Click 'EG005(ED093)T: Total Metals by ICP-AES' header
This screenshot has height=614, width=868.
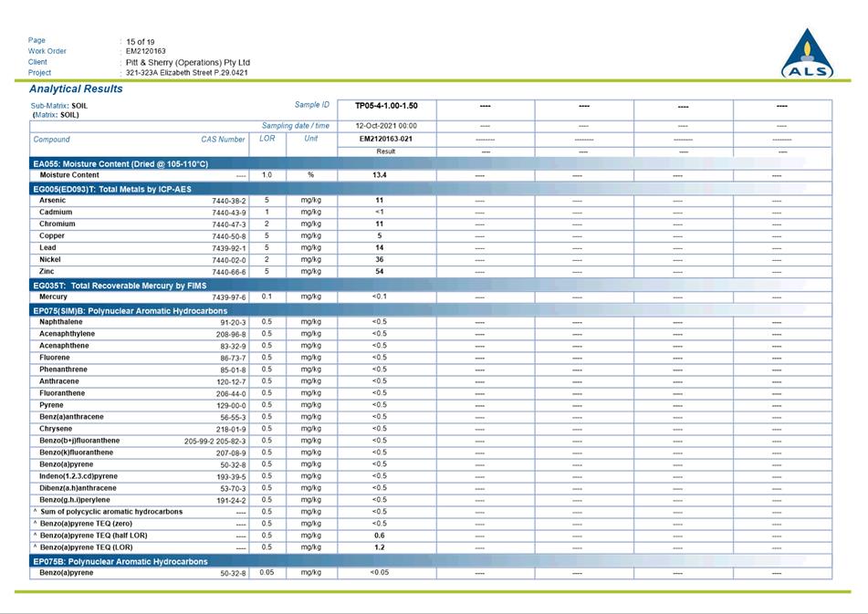click(x=112, y=190)
